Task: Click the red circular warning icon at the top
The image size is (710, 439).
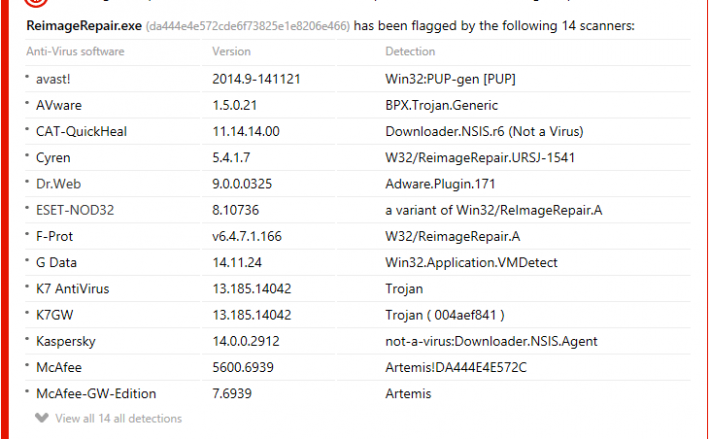Action: (36, 2)
